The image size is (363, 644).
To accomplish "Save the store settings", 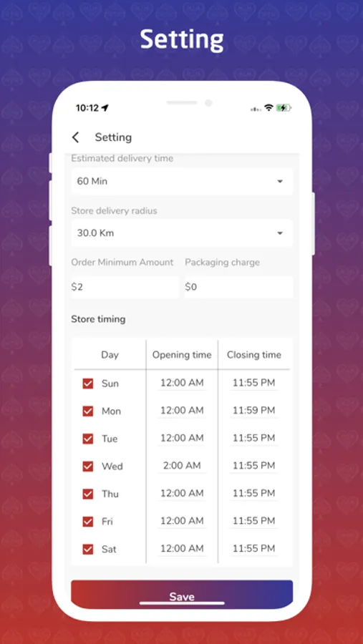I will tap(182, 595).
